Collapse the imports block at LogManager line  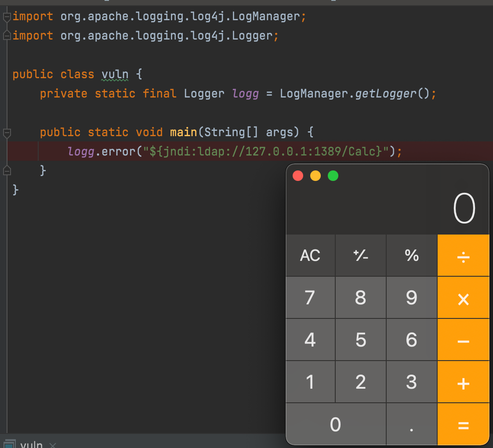6,17
